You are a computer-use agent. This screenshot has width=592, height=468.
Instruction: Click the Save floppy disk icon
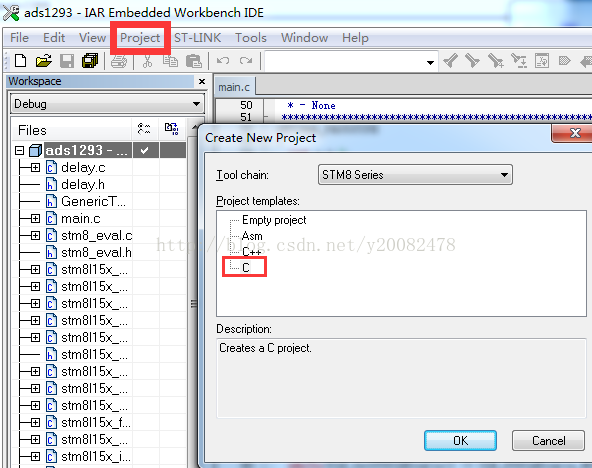pyautogui.click(x=67, y=61)
